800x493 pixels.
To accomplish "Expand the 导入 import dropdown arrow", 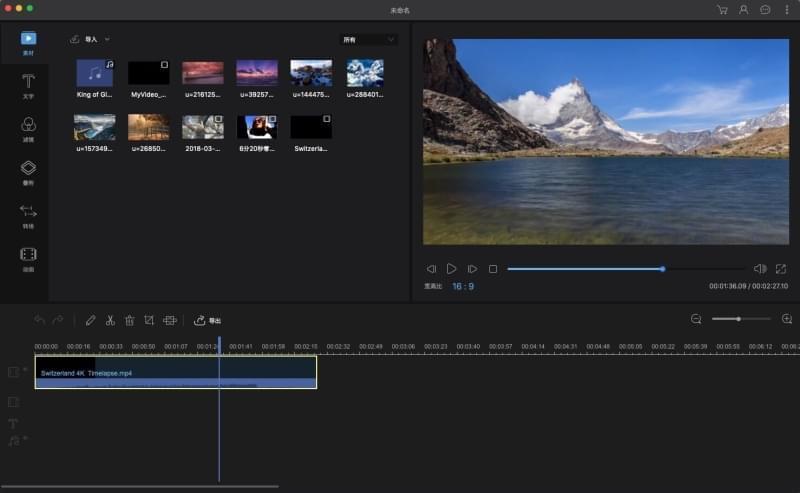I will [x=107, y=39].
